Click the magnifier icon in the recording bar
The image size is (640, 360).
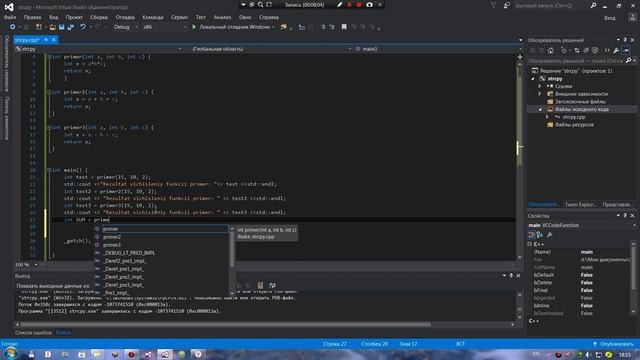[x=260, y=5]
